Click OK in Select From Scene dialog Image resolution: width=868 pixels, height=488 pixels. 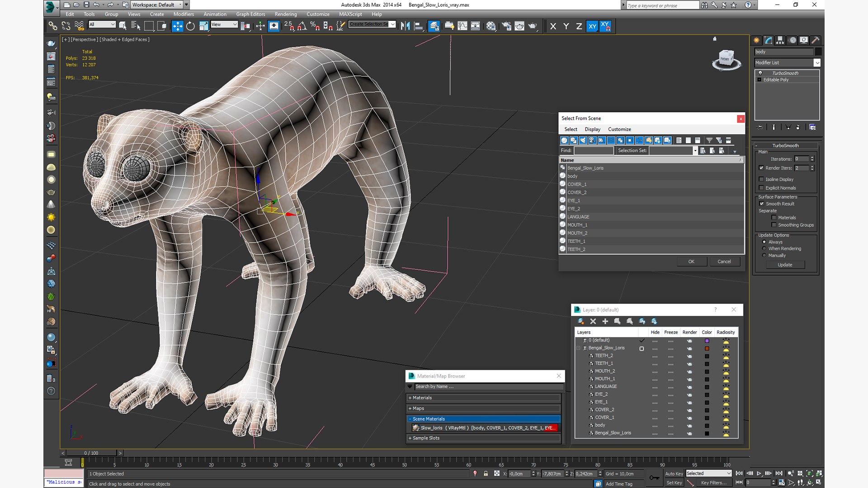(x=691, y=262)
